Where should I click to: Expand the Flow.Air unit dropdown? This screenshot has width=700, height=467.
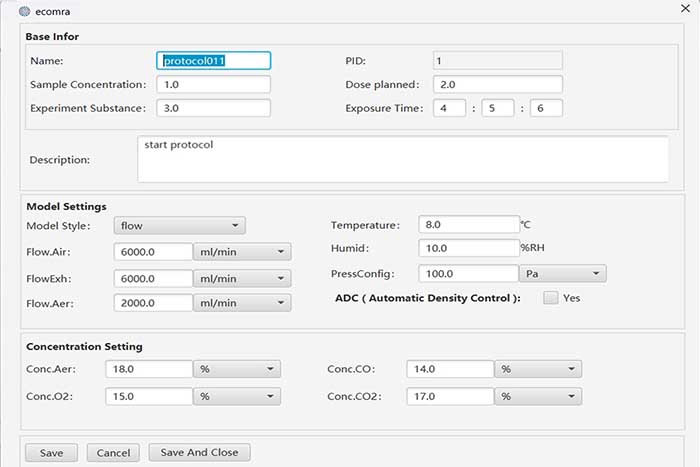[x=241, y=252]
